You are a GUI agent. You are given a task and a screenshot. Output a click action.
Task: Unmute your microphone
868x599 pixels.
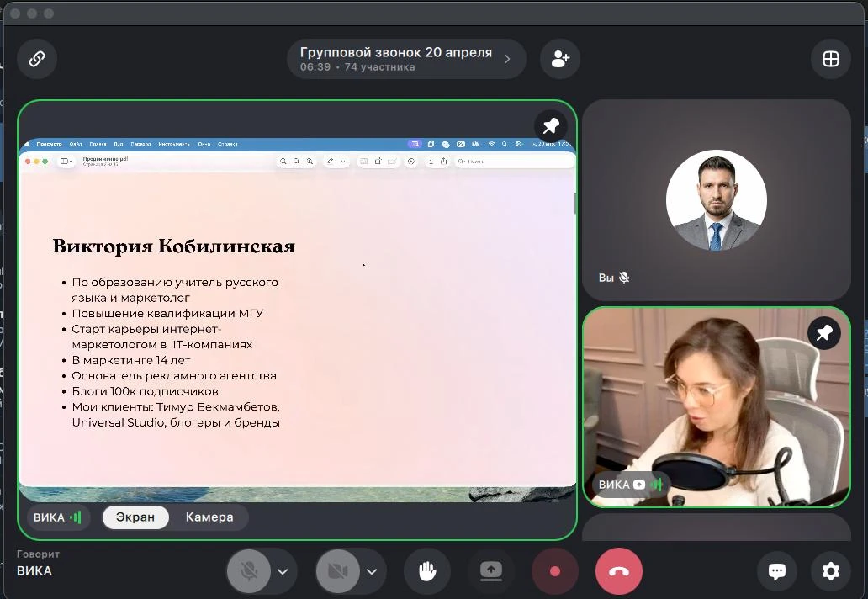click(249, 571)
